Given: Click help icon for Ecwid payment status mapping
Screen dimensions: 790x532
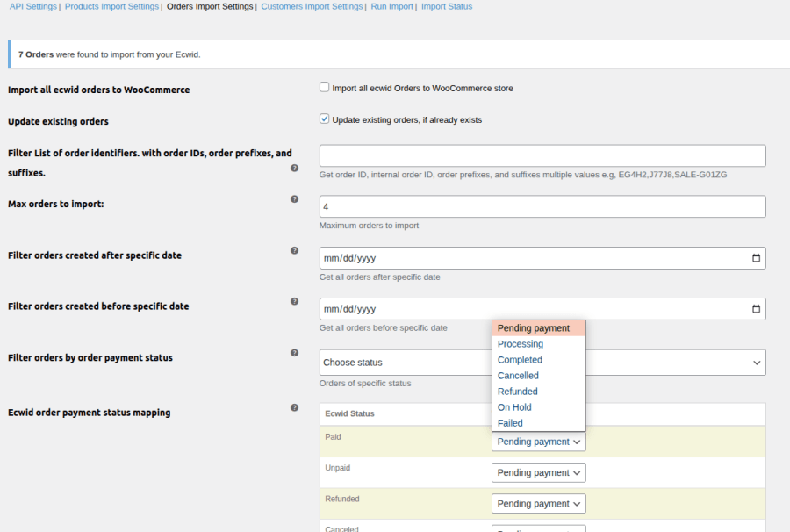Looking at the screenshot, I should (x=294, y=407).
